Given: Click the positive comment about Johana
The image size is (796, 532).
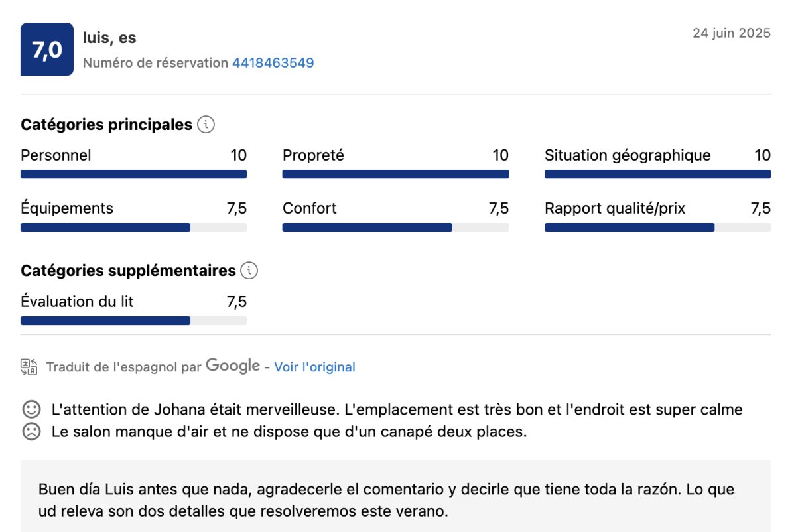Looking at the screenshot, I should point(397,409).
